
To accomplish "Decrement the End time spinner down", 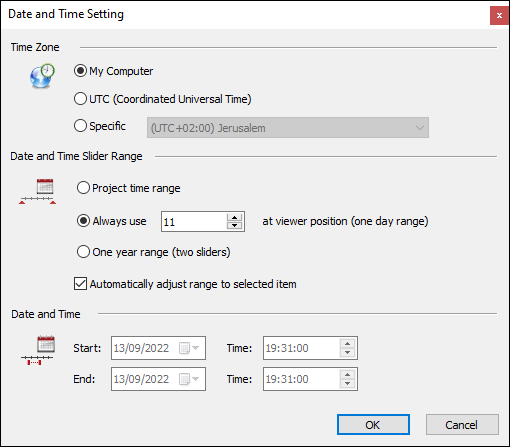I will [x=347, y=383].
